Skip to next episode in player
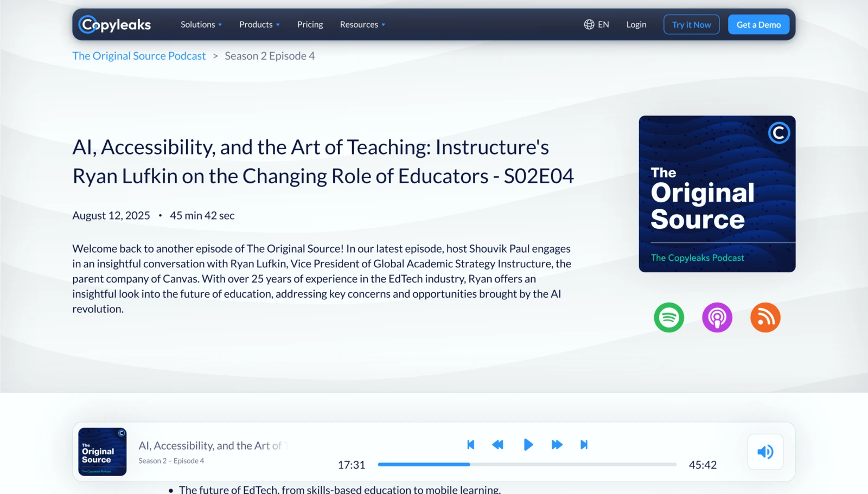Image resolution: width=868 pixels, height=494 pixels. (x=584, y=445)
